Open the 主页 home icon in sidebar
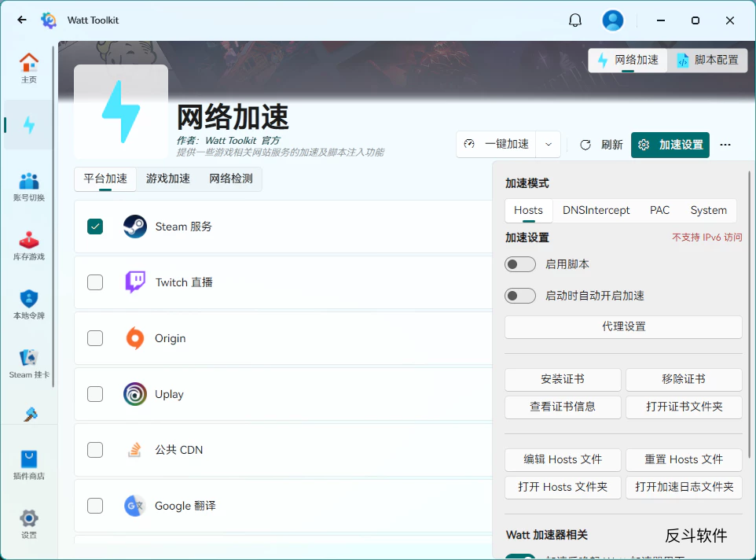This screenshot has height=560, width=756. point(29,67)
